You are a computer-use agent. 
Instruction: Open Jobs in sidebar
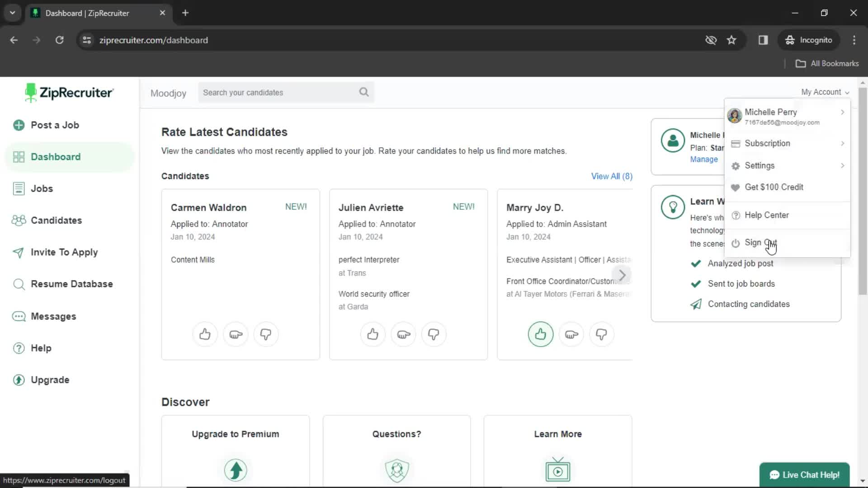(x=70, y=188)
